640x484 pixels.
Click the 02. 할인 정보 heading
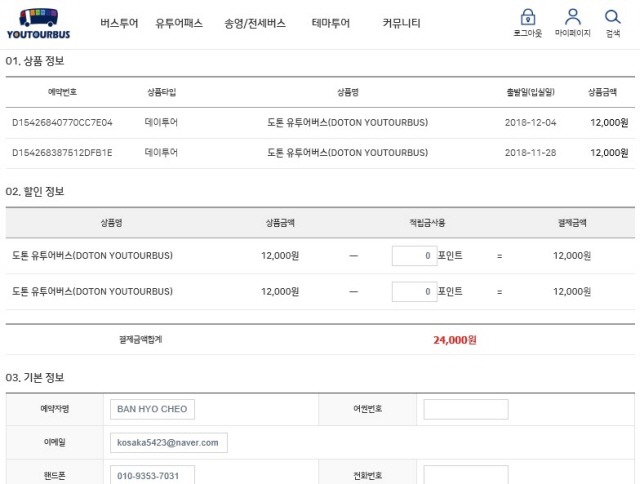pyautogui.click(x=35, y=191)
